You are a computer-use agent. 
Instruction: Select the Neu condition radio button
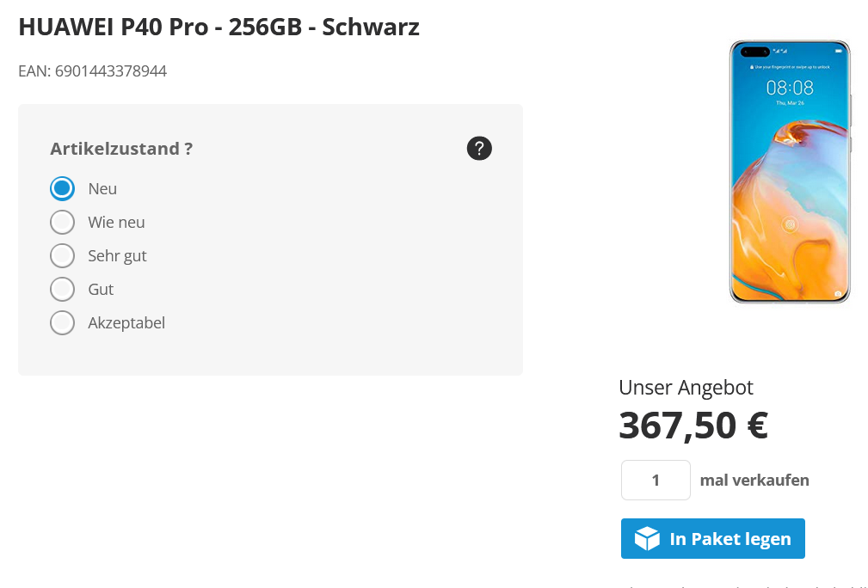[x=62, y=188]
